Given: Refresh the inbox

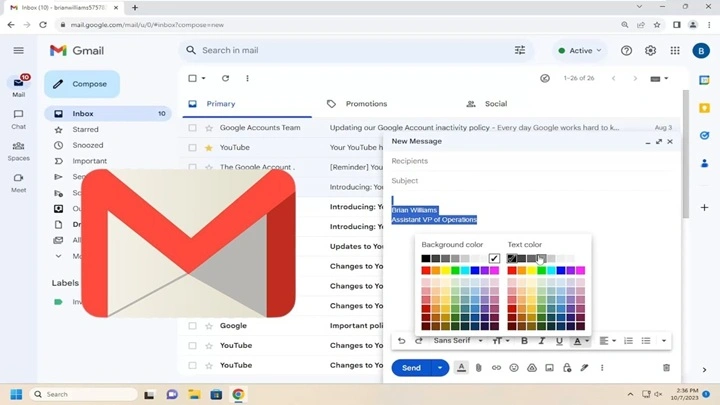Looking at the screenshot, I should tap(225, 78).
